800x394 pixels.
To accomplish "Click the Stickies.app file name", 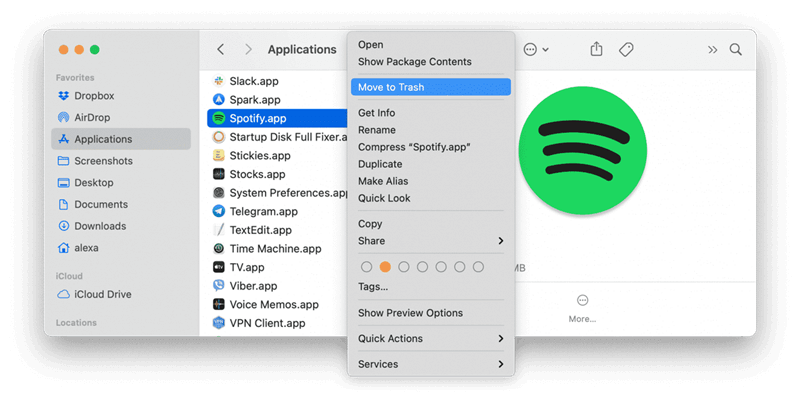I will [260, 155].
